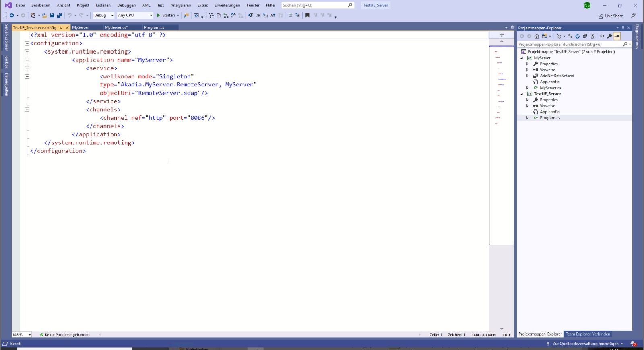Click the Home icon in Projektmappen-Explorer
Screen dimensions: 644x350
537,36
